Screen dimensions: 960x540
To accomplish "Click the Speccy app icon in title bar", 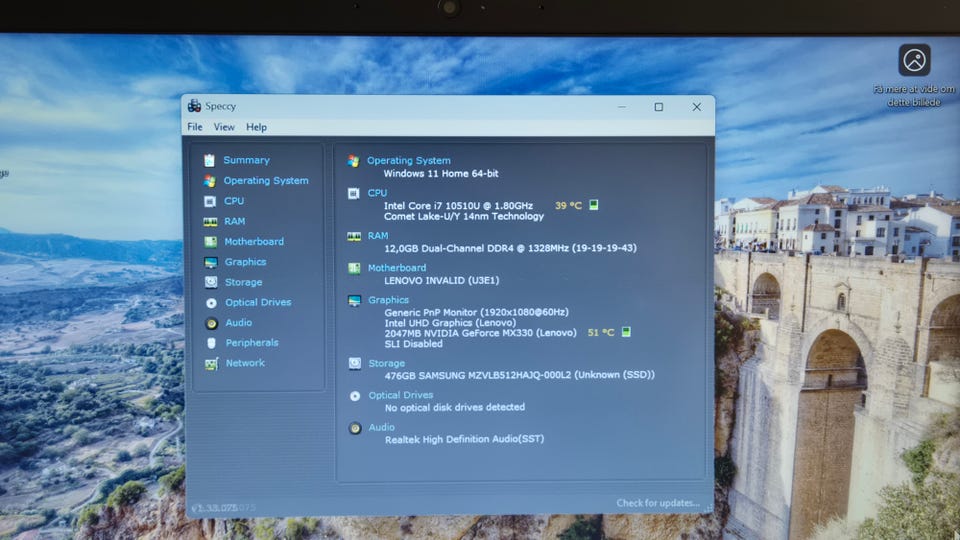I will tap(195, 105).
